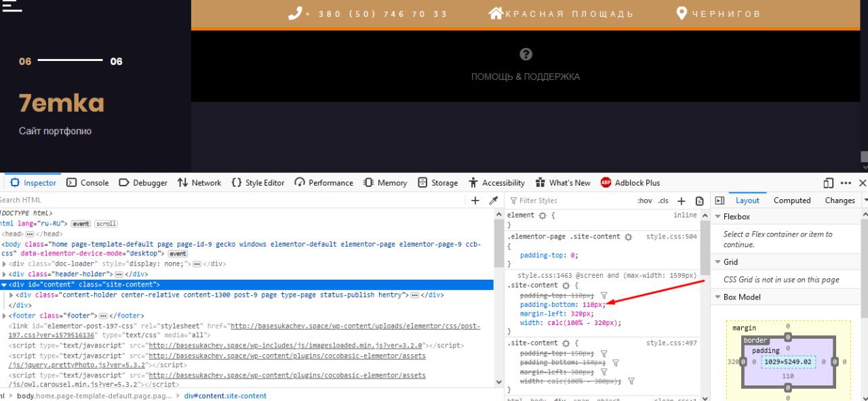This screenshot has width=868, height=401.
Task: Open the Style Editor tab
Action: point(258,183)
